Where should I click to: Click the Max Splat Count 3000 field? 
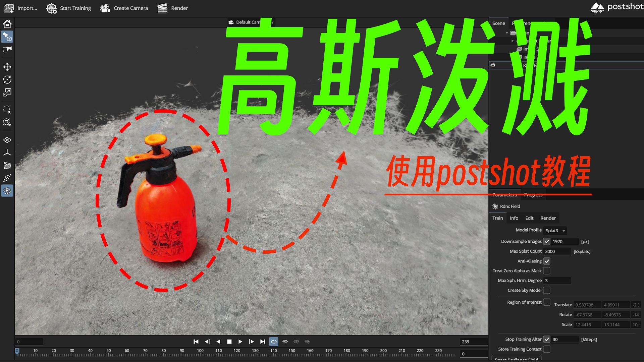[x=557, y=251]
